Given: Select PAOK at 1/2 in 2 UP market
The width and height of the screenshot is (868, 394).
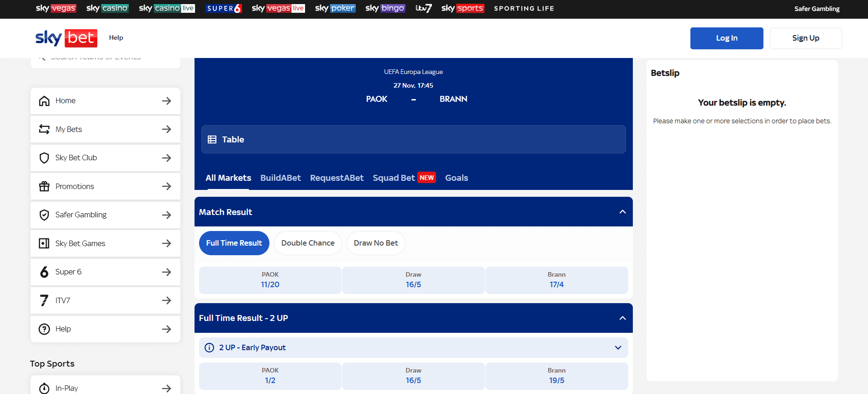Looking at the screenshot, I should point(270,376).
